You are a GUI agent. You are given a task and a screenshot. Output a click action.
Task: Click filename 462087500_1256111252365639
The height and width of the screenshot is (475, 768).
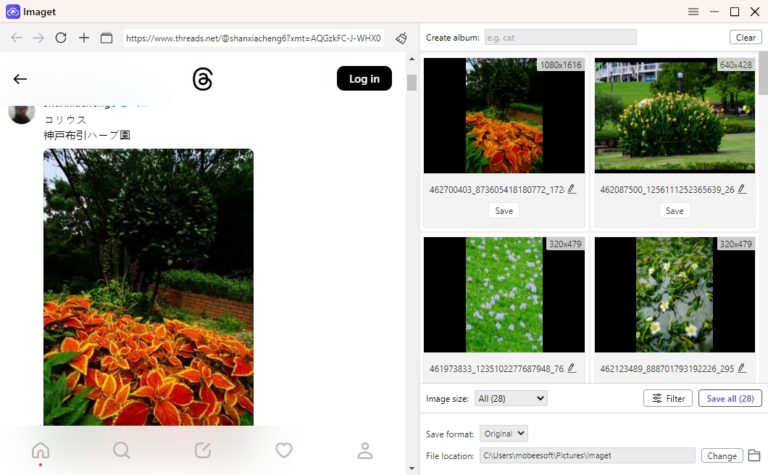coord(667,190)
